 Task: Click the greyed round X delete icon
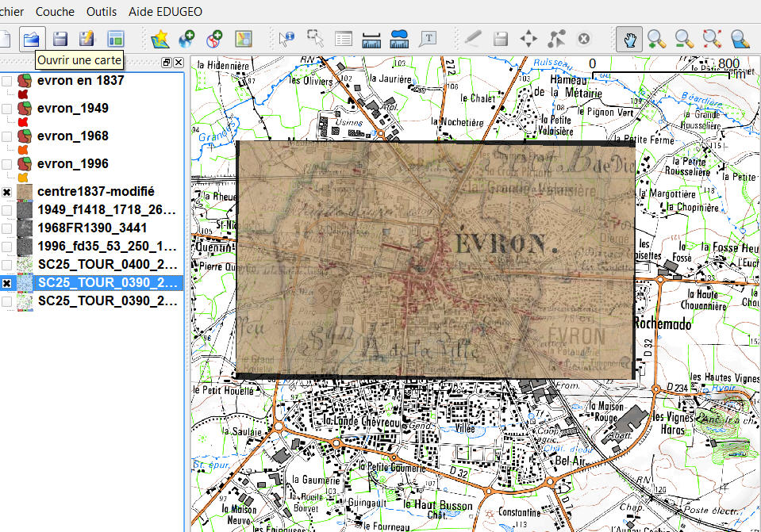(x=584, y=38)
